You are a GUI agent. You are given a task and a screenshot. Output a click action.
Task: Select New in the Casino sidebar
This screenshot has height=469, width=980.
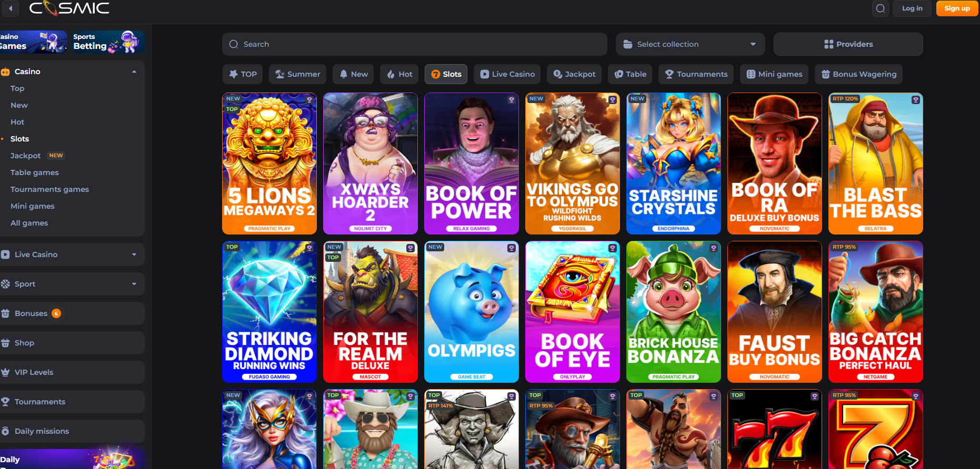click(x=19, y=105)
